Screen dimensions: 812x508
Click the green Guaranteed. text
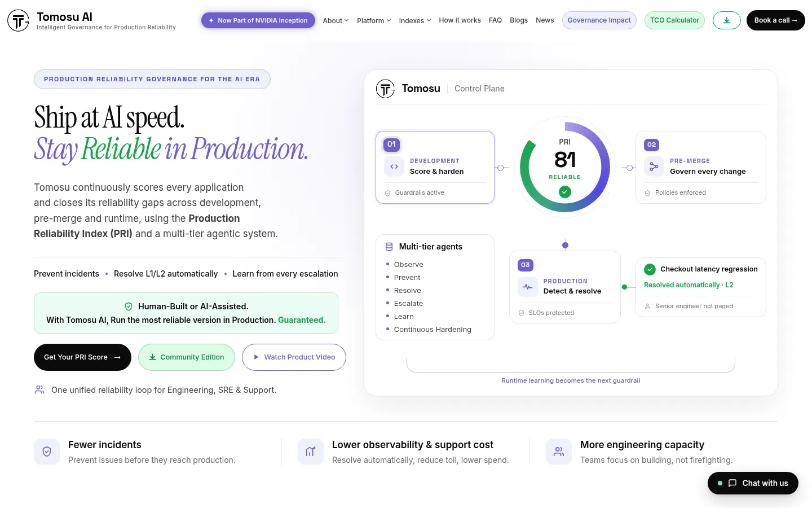pos(302,320)
